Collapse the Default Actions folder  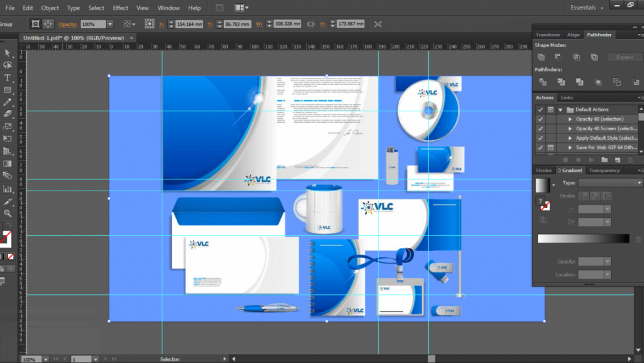pyautogui.click(x=560, y=109)
